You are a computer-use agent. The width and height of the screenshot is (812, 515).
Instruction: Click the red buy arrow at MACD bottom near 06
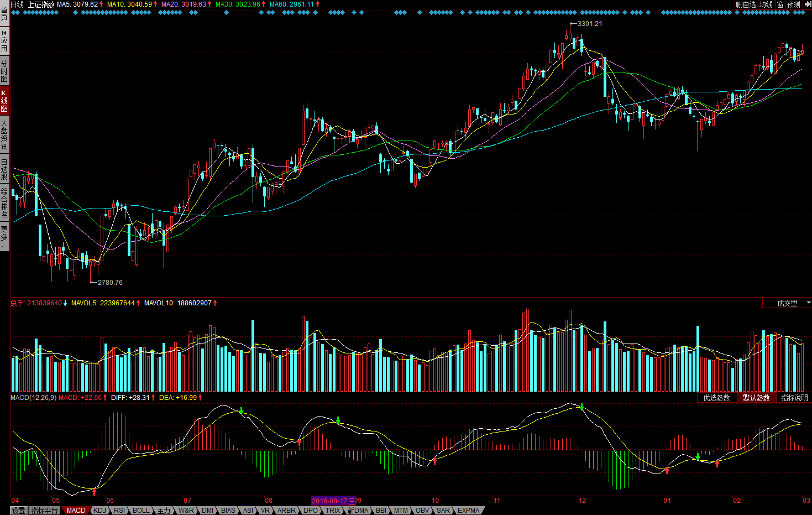tap(95, 491)
